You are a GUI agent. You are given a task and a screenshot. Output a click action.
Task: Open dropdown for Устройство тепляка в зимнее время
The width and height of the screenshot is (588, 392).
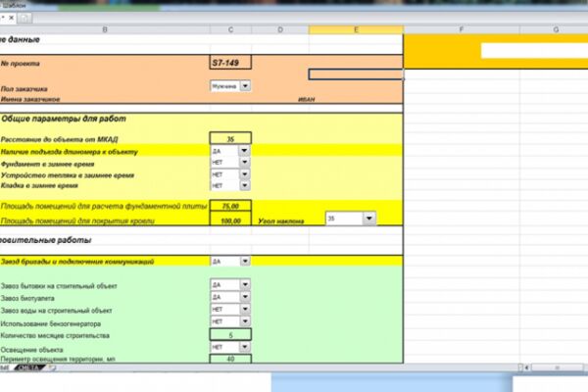coord(244,174)
